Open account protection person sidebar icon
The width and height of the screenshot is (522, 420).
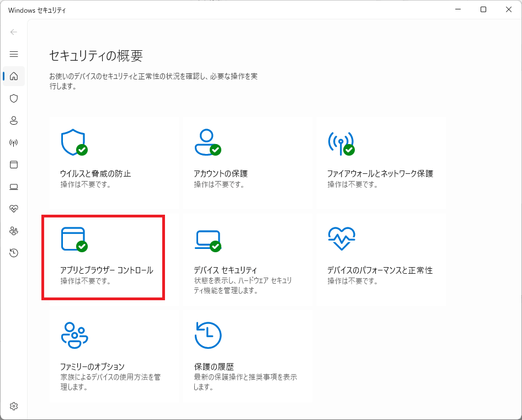pos(14,120)
